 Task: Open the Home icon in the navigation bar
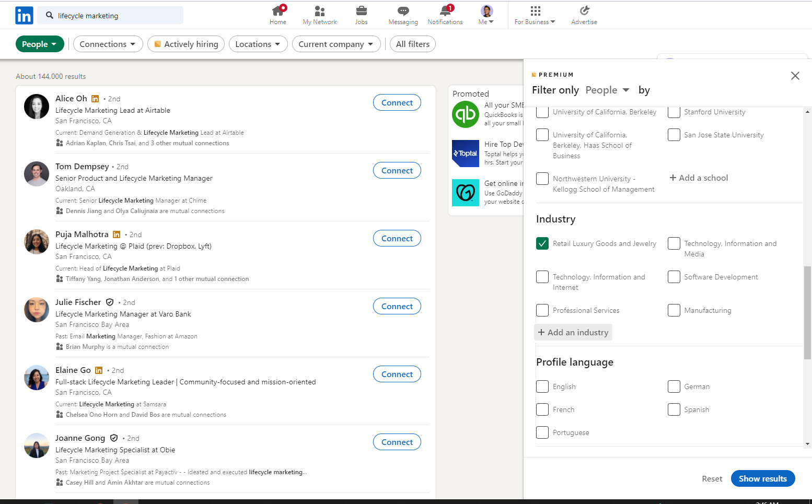pyautogui.click(x=278, y=10)
